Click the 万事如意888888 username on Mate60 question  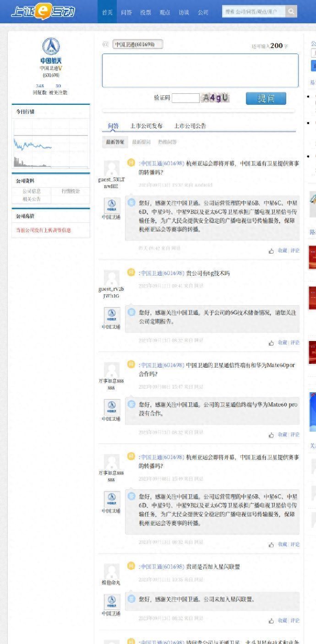111,384
